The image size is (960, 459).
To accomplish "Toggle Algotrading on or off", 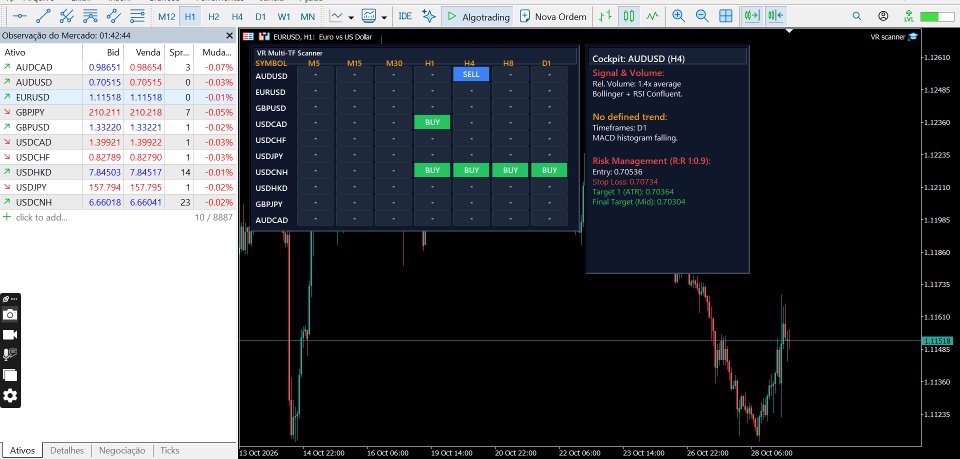I will pyautogui.click(x=478, y=17).
